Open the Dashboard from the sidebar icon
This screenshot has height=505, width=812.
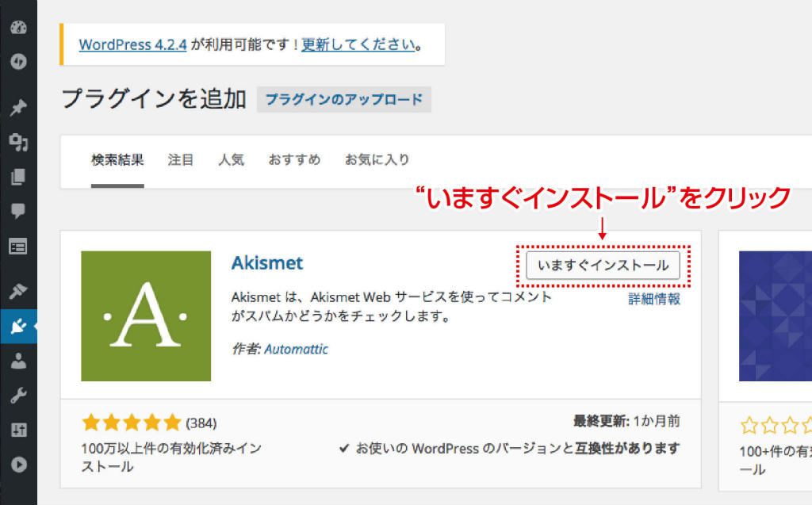pyautogui.click(x=18, y=28)
